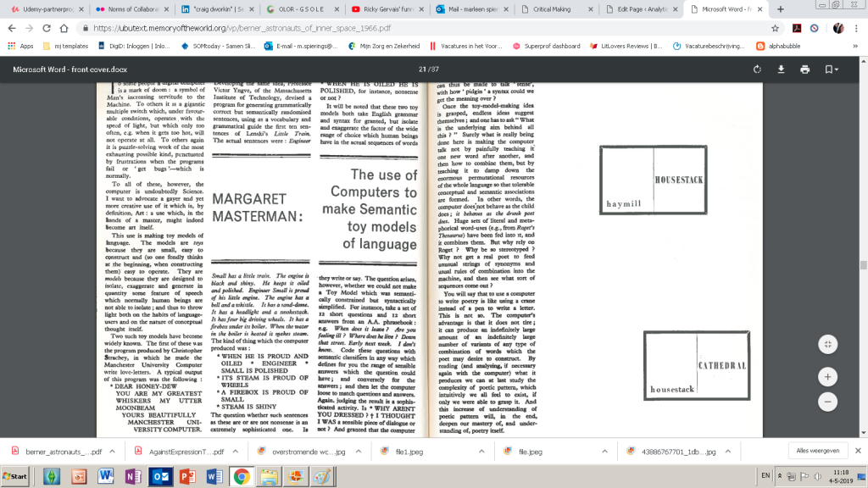This screenshot has height=488, width=868.
Task: Close the Critical Making tab
Action: (590, 9)
